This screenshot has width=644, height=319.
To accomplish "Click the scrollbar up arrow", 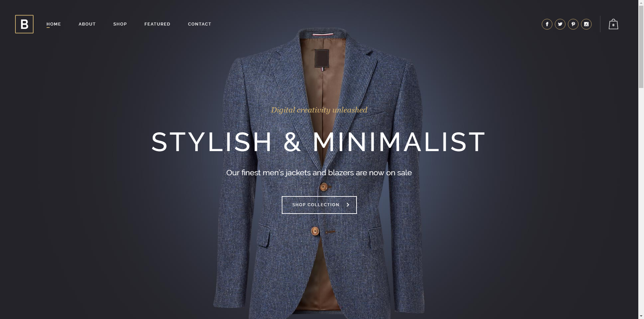I will pos(641,3).
